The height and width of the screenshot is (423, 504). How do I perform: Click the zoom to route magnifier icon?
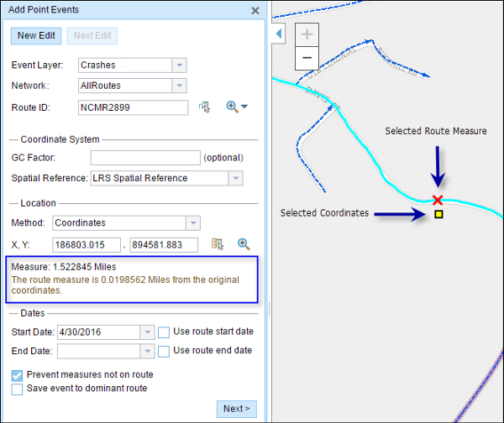tap(233, 107)
